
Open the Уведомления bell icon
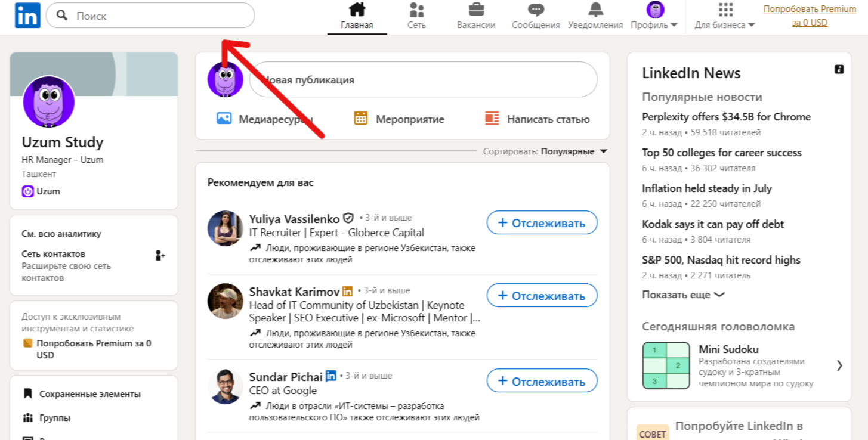pyautogui.click(x=595, y=10)
